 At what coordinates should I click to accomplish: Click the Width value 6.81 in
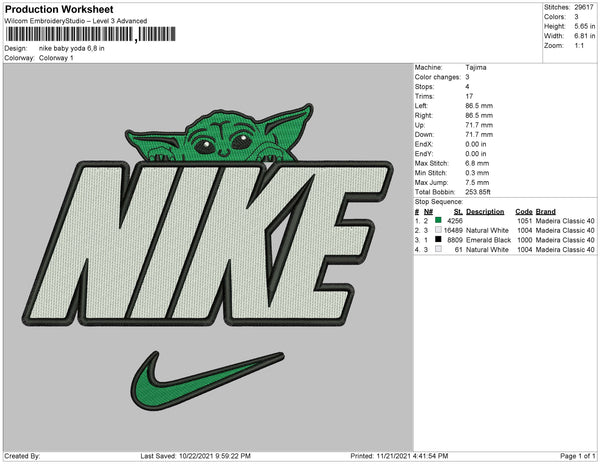[x=585, y=36]
